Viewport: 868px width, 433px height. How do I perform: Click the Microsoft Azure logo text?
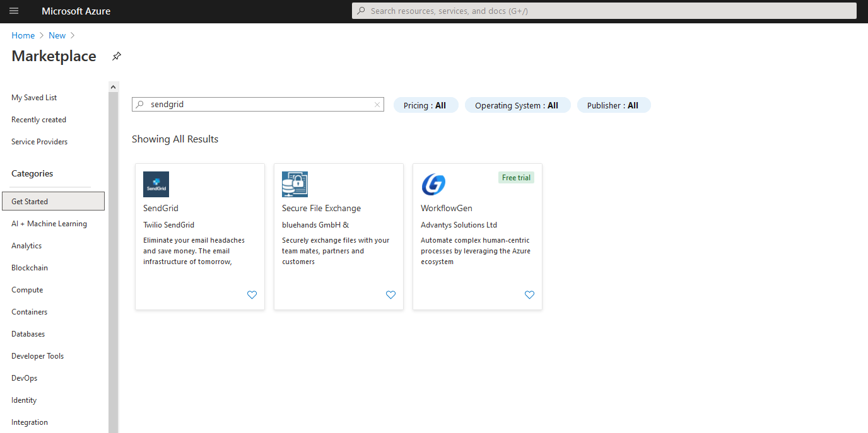click(76, 11)
